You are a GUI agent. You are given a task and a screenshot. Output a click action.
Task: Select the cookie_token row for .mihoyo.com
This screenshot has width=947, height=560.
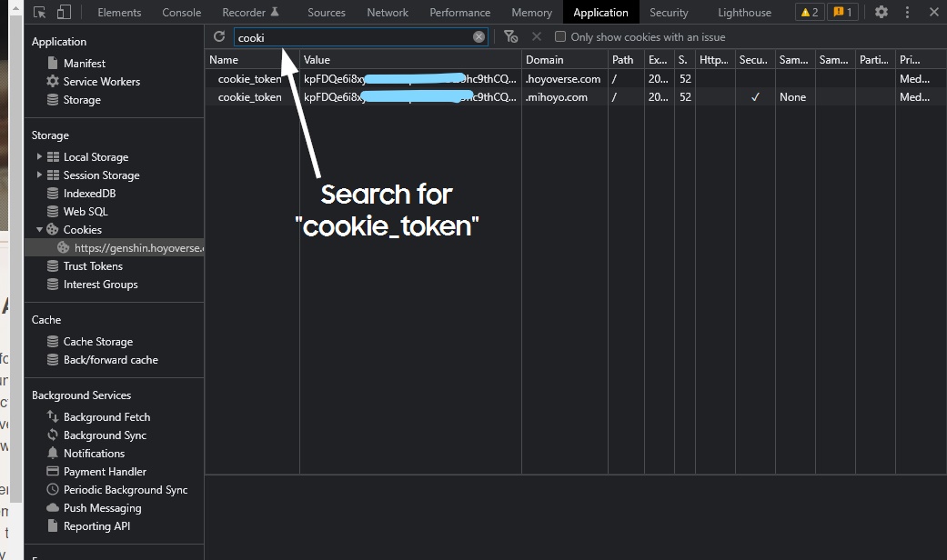[250, 97]
